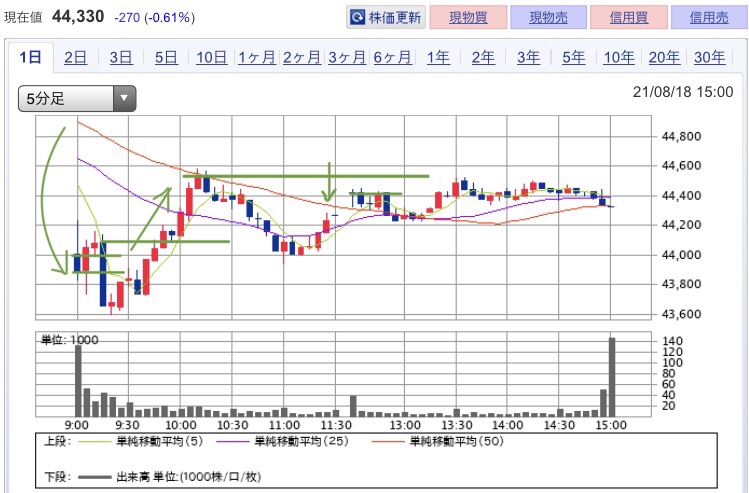Viewport: 749px width, 493px height.
Task: Select the 1日 chart tab
Action: [30, 57]
